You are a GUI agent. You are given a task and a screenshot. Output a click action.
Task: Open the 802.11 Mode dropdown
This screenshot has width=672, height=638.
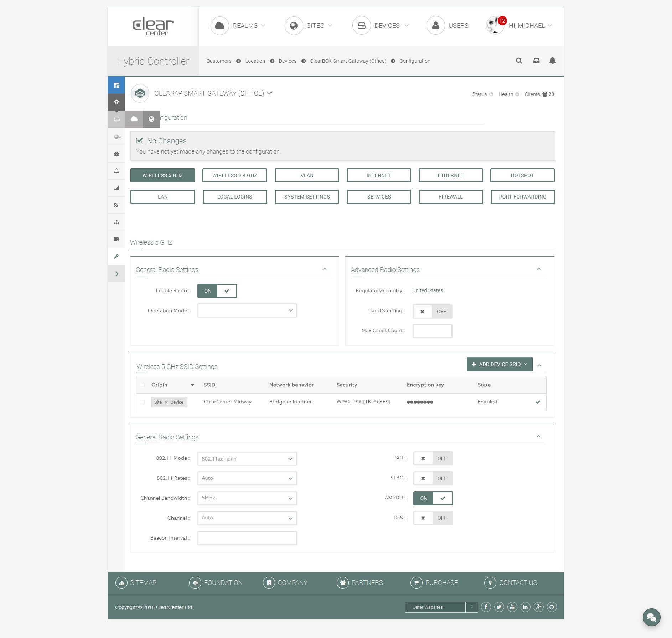pos(247,459)
